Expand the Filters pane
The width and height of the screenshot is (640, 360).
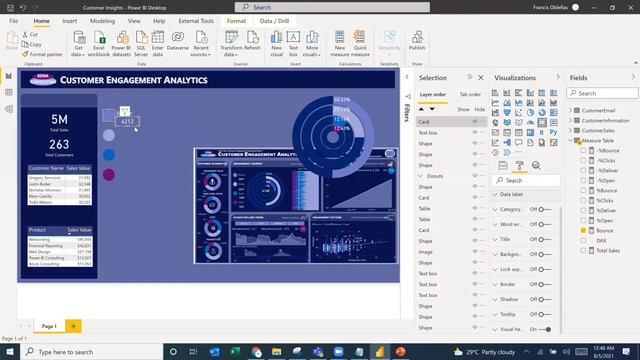tap(407, 77)
